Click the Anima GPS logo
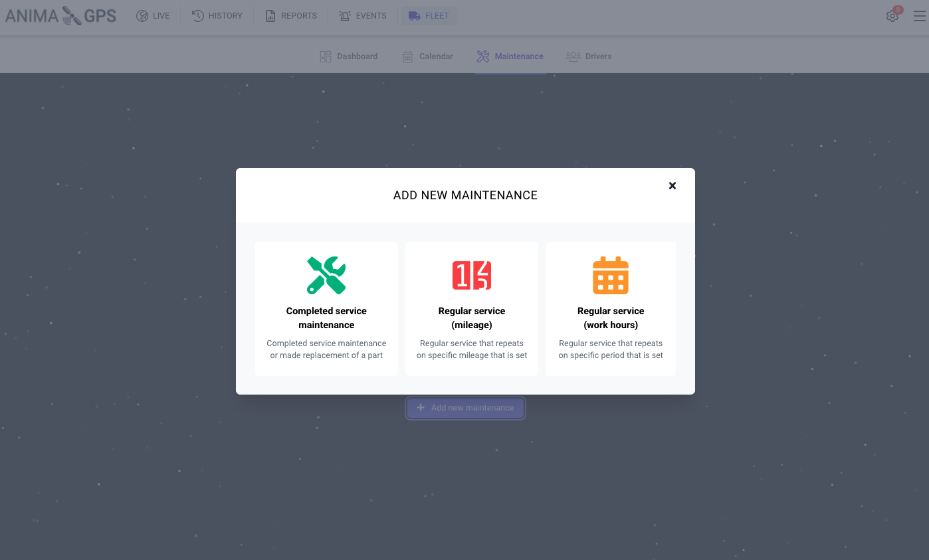The width and height of the screenshot is (929, 560). tap(60, 16)
